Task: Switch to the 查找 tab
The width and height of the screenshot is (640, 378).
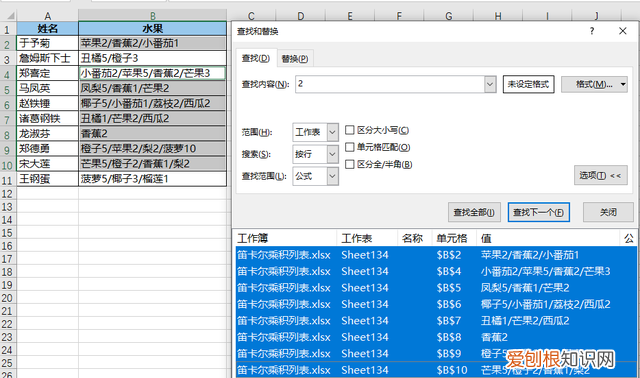Action: pos(256,58)
